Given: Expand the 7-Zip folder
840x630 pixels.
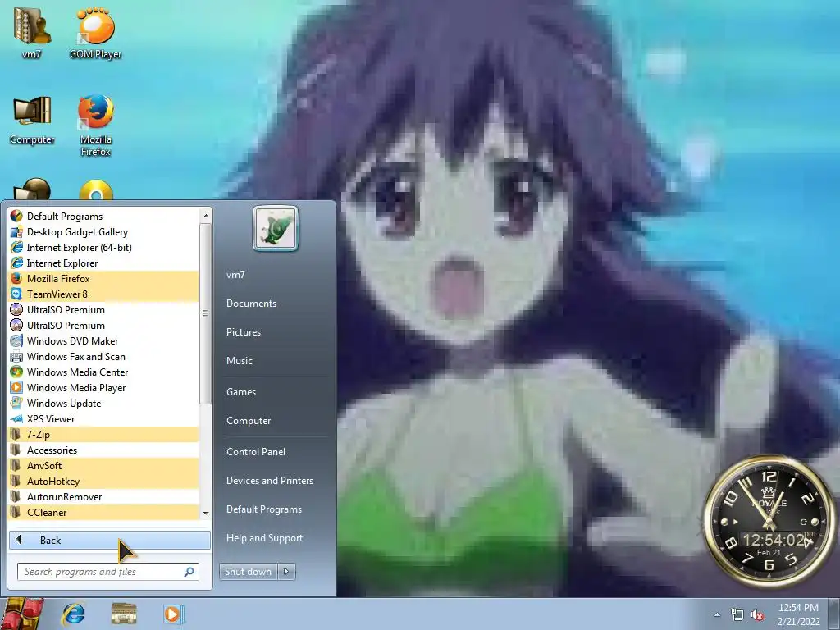Looking at the screenshot, I should tap(104, 435).
